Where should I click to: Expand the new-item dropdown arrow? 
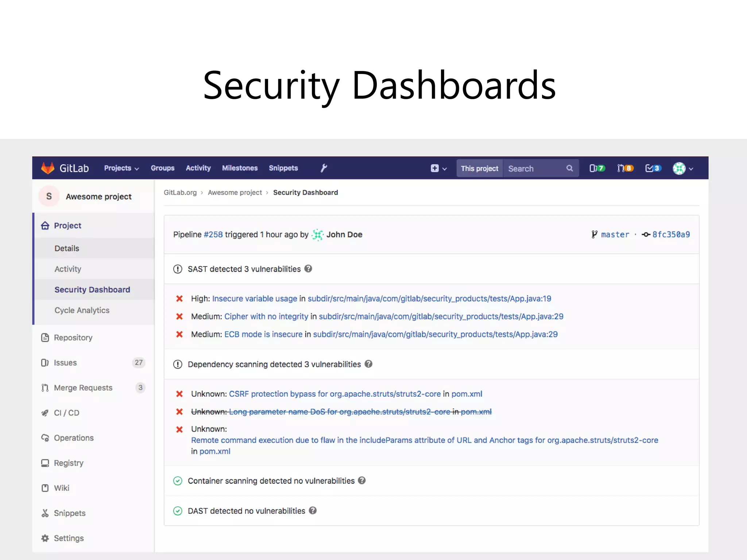(x=445, y=169)
